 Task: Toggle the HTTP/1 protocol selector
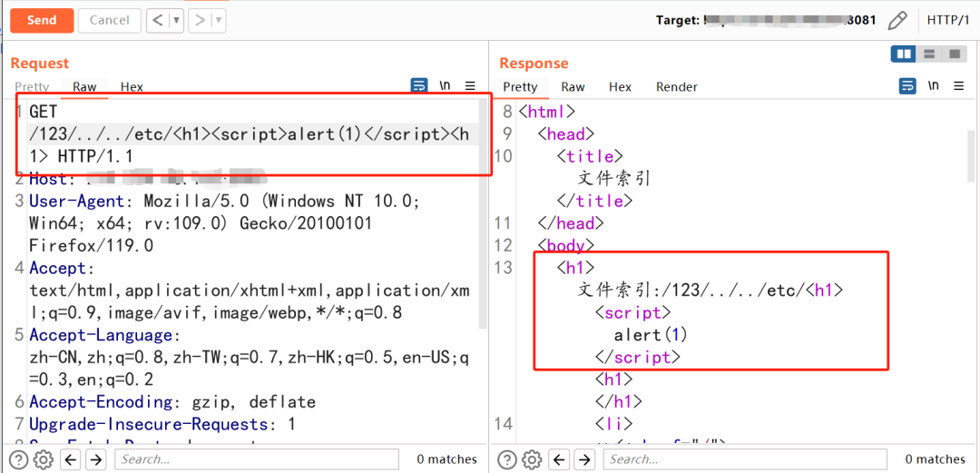tap(948, 20)
